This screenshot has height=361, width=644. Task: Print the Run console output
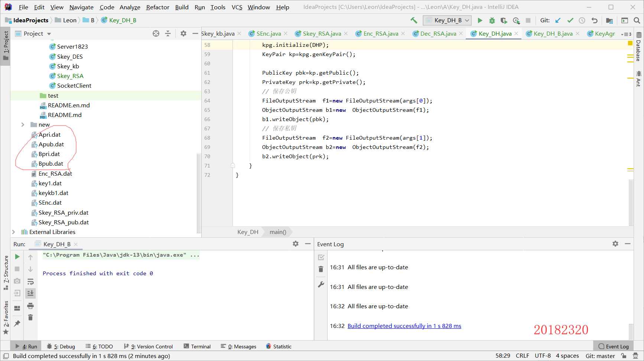(30, 306)
